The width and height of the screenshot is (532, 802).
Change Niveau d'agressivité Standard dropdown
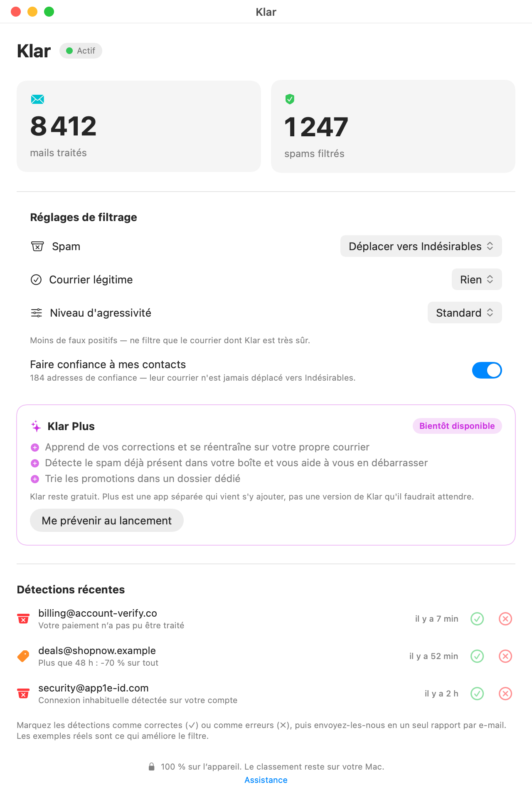pyautogui.click(x=465, y=312)
